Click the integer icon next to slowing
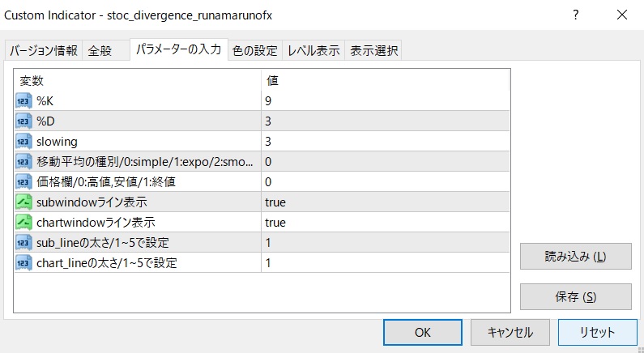Screen dimensions: 644x353 click(x=23, y=142)
